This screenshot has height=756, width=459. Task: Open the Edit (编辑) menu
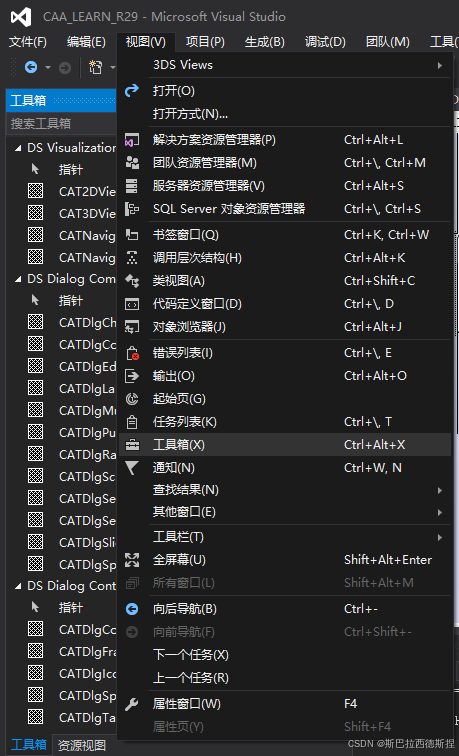pyautogui.click(x=86, y=42)
